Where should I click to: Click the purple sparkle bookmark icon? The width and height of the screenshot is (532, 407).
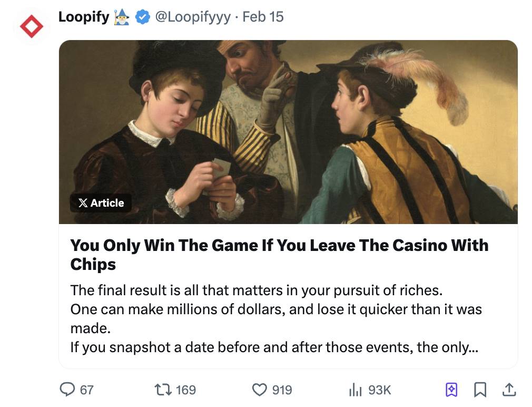(451, 390)
